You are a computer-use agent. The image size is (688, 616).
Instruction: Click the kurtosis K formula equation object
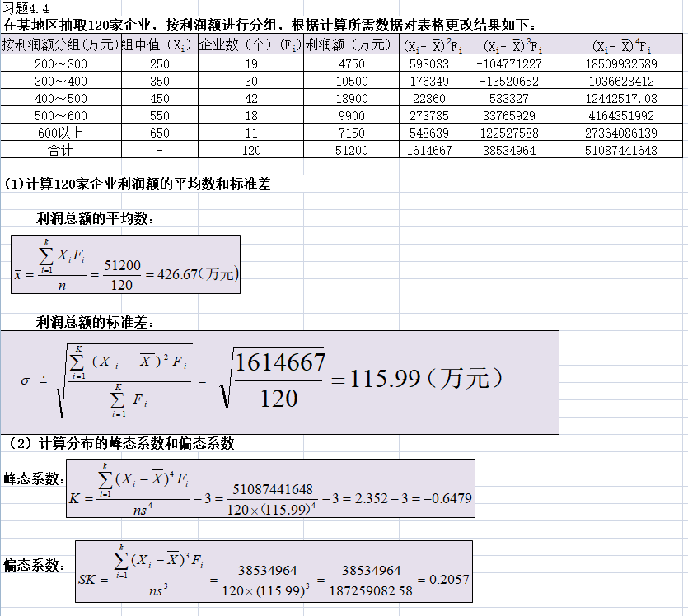271,488
